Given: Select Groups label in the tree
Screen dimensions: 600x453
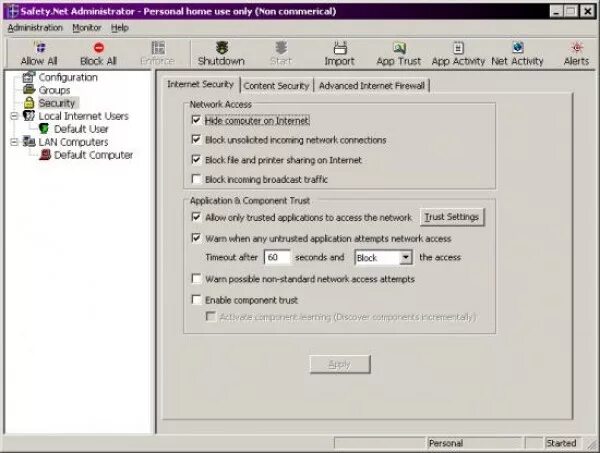Looking at the screenshot, I should point(54,90).
